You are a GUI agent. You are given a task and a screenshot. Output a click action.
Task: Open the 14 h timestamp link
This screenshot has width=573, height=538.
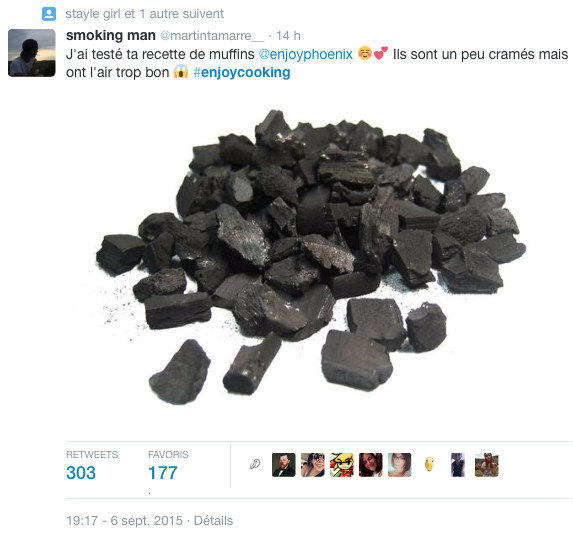[288, 36]
